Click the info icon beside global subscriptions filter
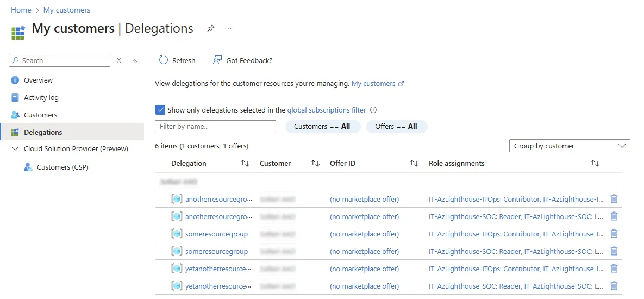 (x=373, y=110)
